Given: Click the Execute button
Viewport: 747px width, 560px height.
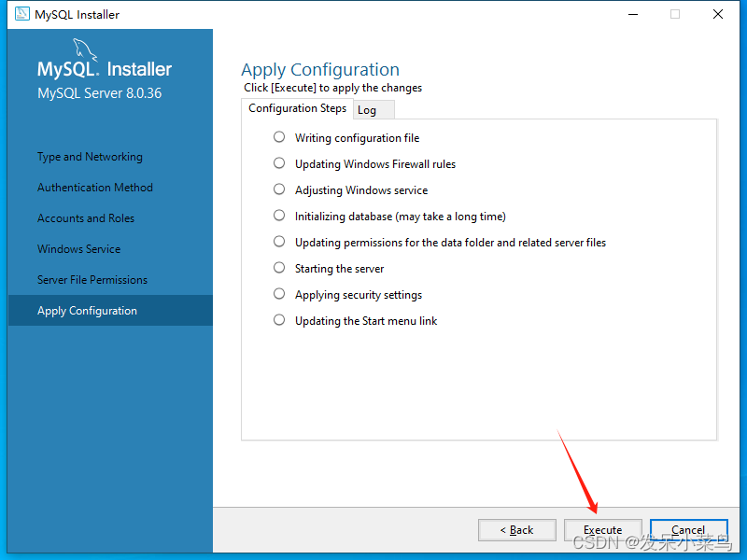Looking at the screenshot, I should click(x=602, y=530).
